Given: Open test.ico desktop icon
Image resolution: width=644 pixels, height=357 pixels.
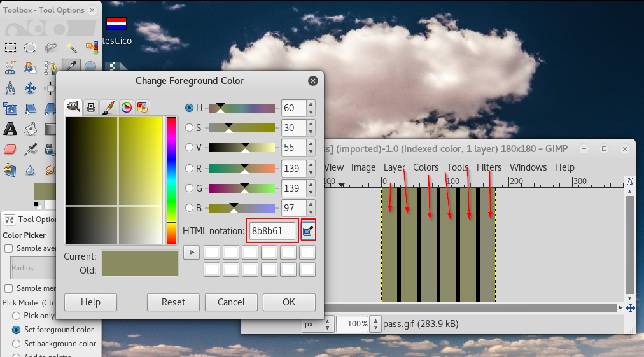Looking at the screenshot, I should (x=116, y=31).
